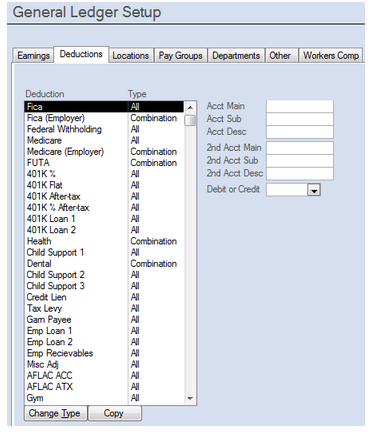Image resolution: width=370 pixels, height=432 pixels.
Task: Open the Departments tab
Action: (x=236, y=55)
